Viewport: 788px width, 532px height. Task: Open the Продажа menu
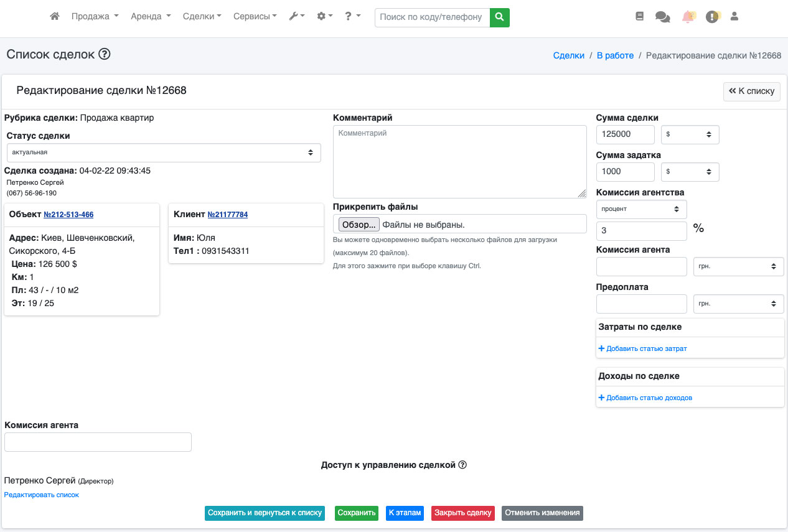(x=95, y=17)
